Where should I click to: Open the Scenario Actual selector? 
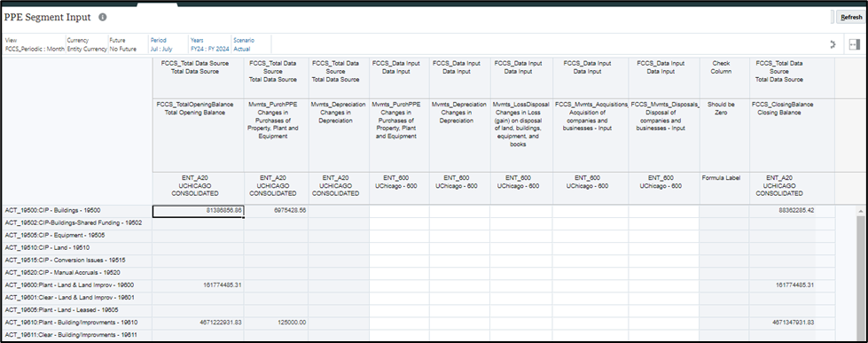[244, 45]
